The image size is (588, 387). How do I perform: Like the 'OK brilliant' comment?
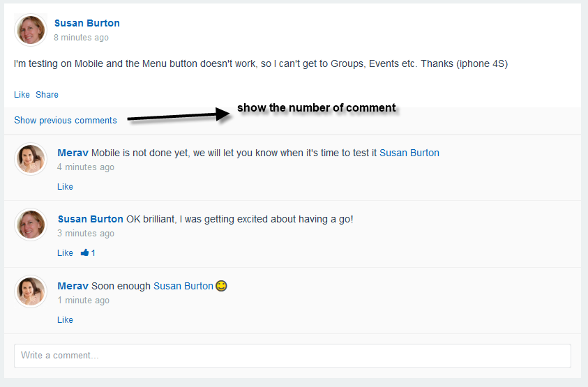pos(65,253)
